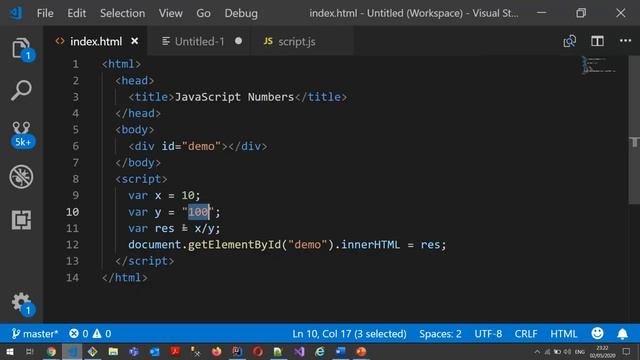
Task: Send feedback via smiley icon
Action: 598,333
